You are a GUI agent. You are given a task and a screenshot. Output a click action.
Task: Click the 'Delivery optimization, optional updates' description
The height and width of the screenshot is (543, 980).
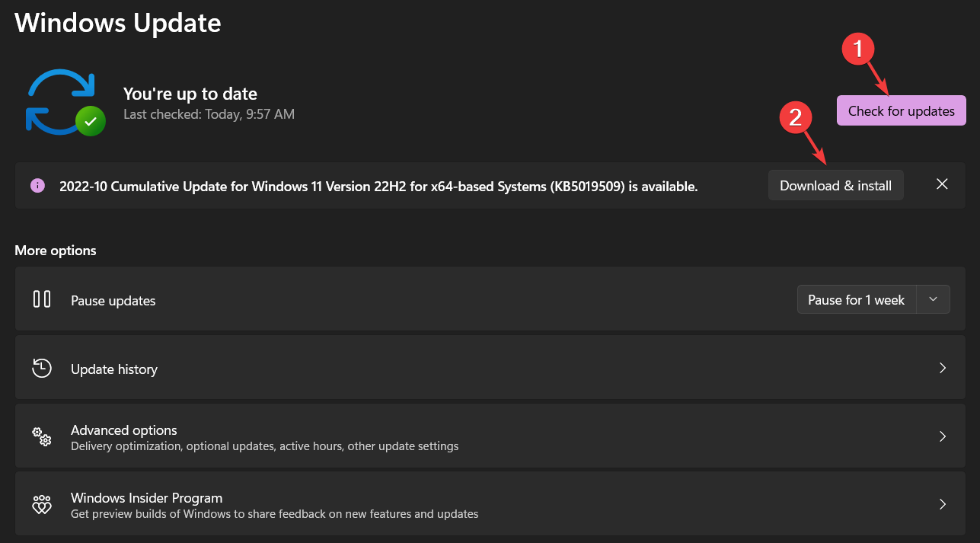[265, 446]
